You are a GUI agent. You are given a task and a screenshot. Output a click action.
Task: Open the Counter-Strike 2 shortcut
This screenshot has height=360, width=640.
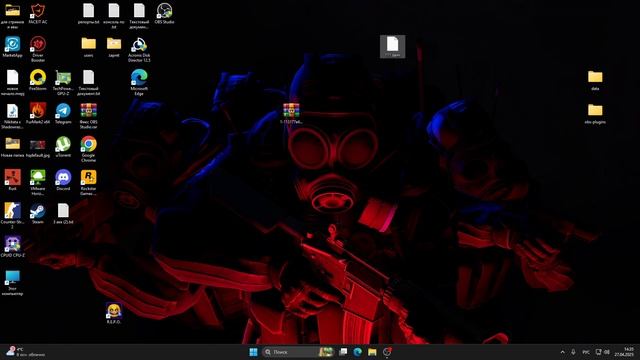12,216
